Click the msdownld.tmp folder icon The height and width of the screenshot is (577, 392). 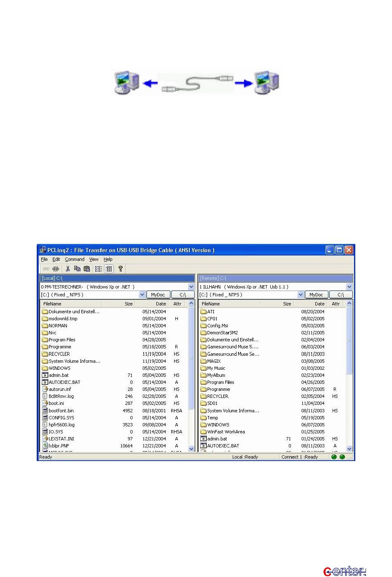click(x=45, y=319)
